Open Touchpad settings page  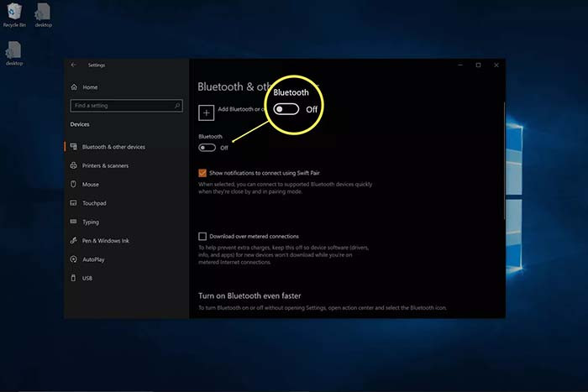(94, 203)
